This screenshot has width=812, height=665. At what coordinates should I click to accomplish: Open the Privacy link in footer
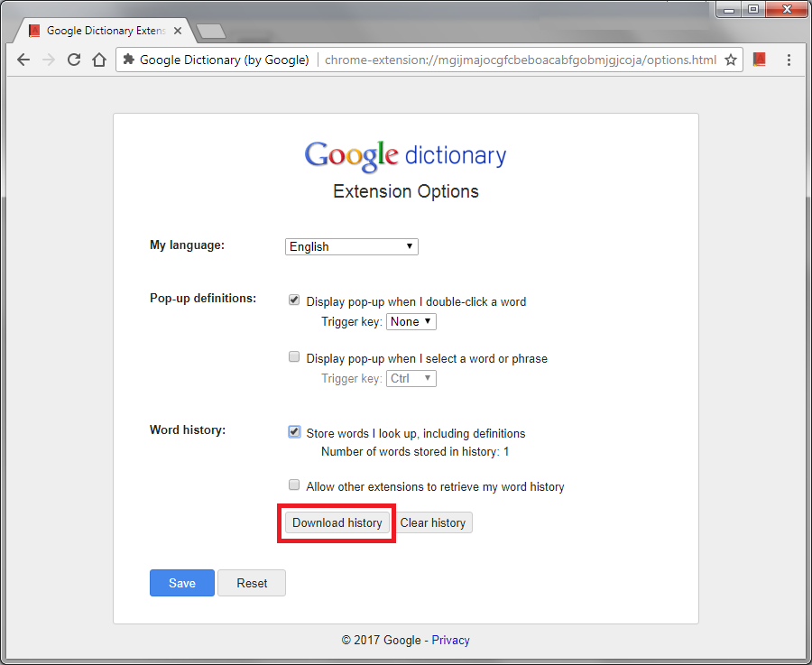450,640
